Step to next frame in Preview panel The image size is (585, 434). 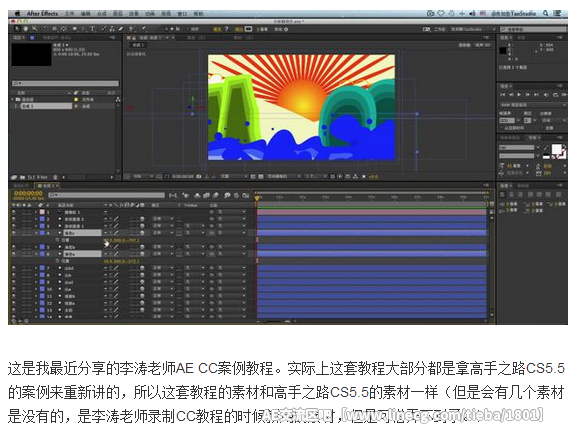coord(528,95)
